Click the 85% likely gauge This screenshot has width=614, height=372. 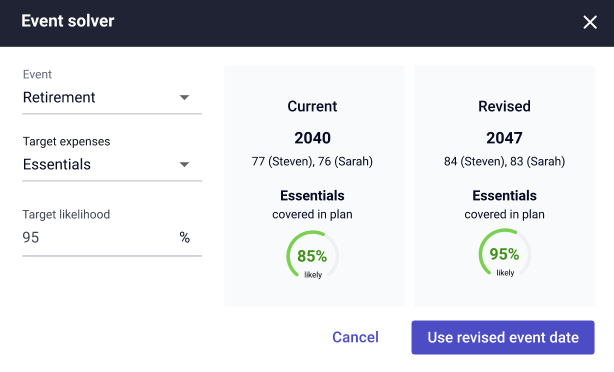click(312, 255)
